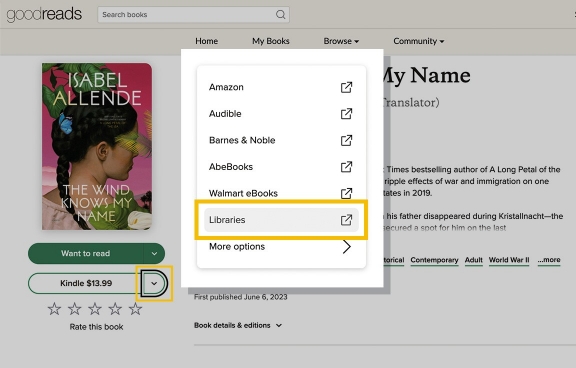Click the First published June 6, 2023 text
The height and width of the screenshot is (368, 576).
241,297
